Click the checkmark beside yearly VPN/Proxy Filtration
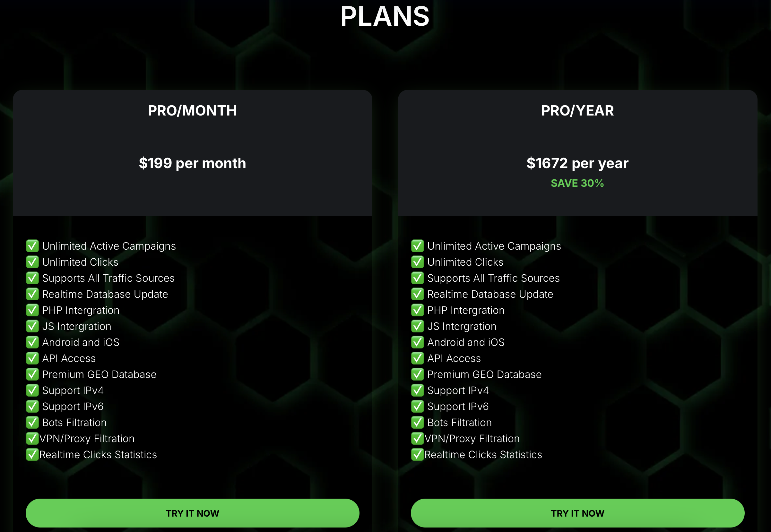This screenshot has width=771, height=532. [418, 438]
